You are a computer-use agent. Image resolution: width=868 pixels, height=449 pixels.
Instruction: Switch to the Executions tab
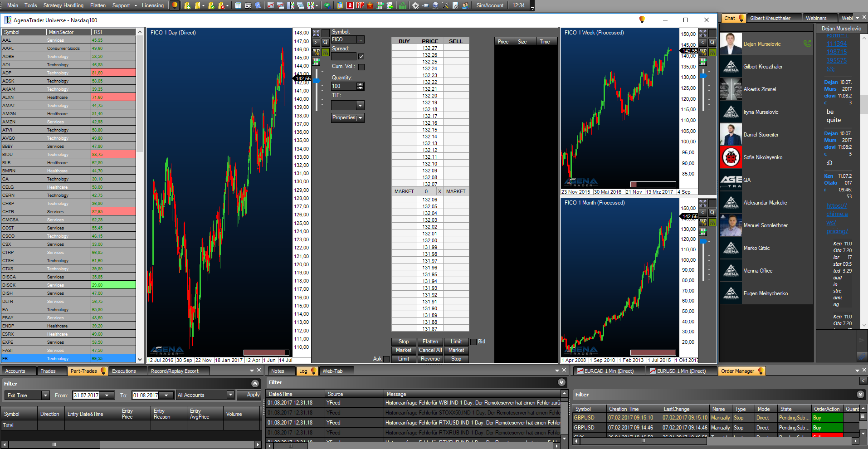pyautogui.click(x=124, y=371)
